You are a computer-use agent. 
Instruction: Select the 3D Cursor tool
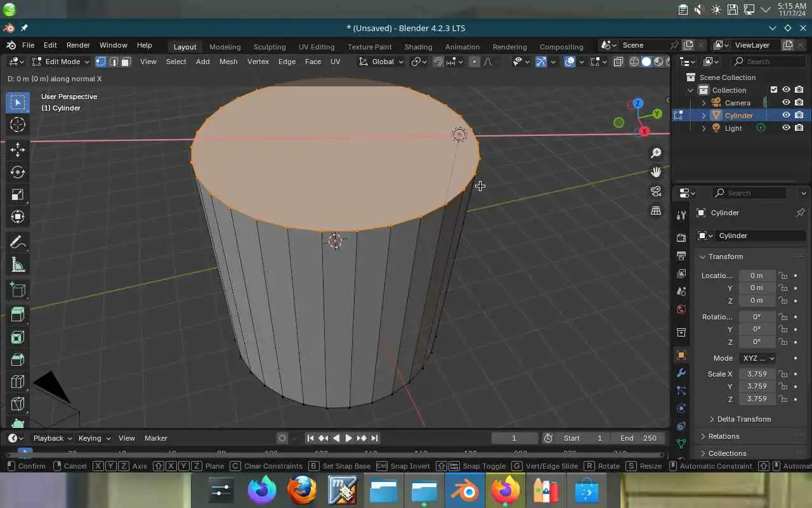coord(18,125)
